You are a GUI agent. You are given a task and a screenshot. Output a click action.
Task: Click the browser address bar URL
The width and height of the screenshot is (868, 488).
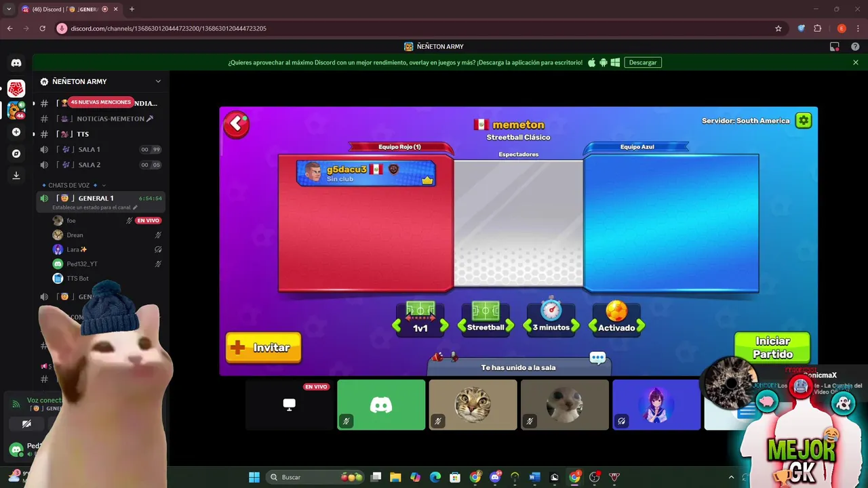(x=168, y=28)
